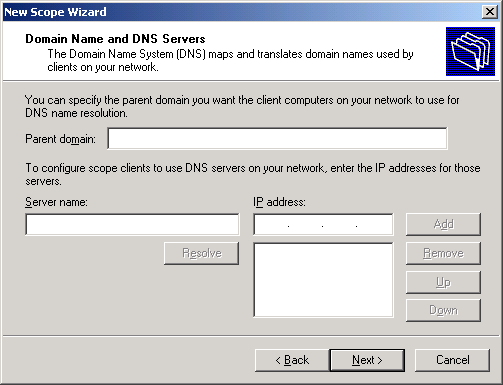Go to previous page with Back button

pyautogui.click(x=292, y=360)
